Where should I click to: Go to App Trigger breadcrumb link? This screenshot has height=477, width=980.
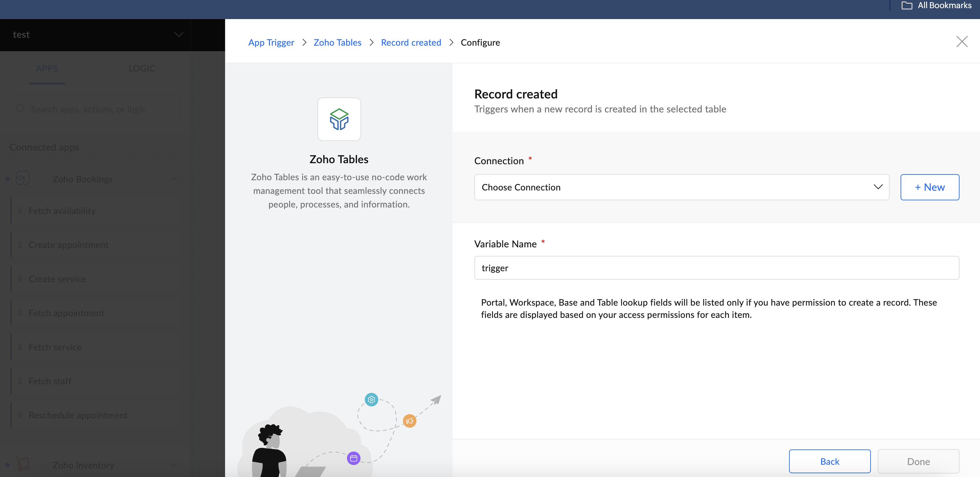pos(271,43)
